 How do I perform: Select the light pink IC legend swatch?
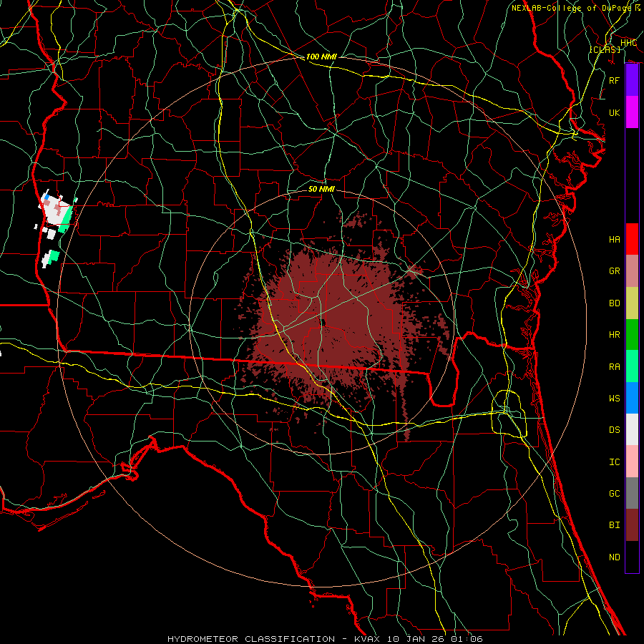tap(632, 462)
